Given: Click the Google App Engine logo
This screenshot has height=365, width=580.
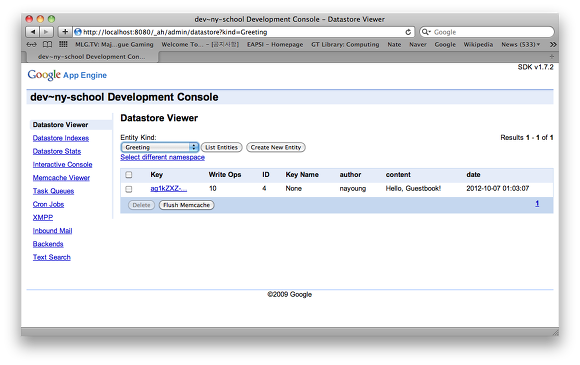Looking at the screenshot, I should [x=67, y=75].
